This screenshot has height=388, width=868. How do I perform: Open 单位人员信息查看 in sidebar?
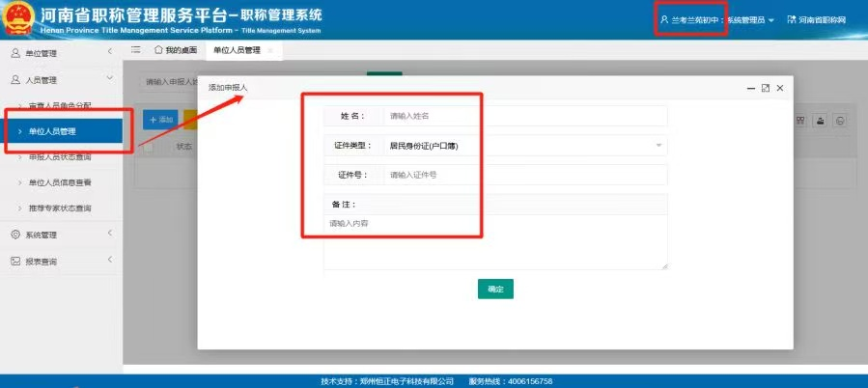(x=60, y=182)
